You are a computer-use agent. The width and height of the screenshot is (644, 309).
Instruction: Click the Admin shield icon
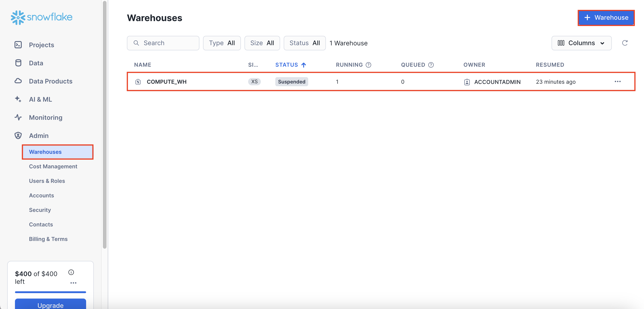[18, 135]
